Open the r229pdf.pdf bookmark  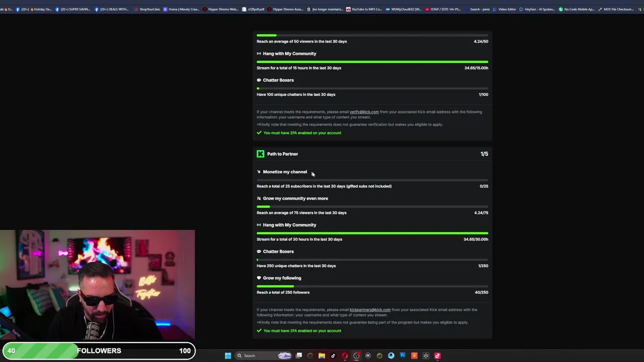pyautogui.click(x=253, y=9)
